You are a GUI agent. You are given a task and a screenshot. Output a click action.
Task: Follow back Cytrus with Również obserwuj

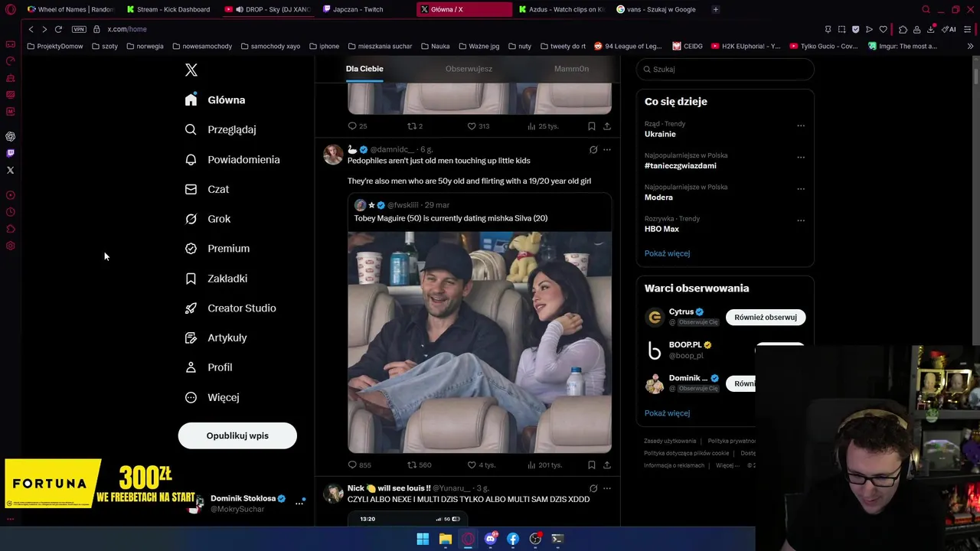point(766,317)
